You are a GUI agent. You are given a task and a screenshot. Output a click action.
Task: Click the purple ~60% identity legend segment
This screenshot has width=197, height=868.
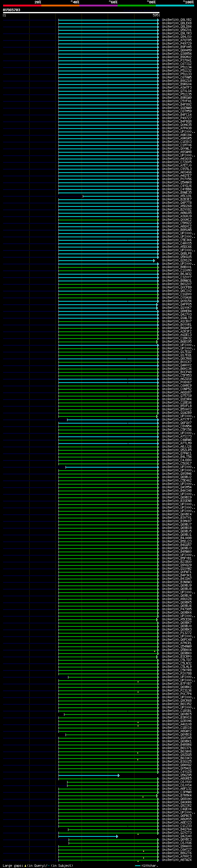pyautogui.click(x=98, y=6)
